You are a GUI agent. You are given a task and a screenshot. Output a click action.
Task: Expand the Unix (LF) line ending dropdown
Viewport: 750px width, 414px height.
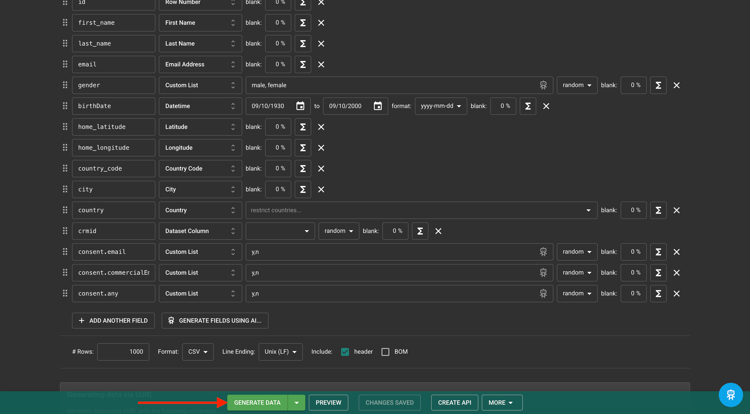[280, 352]
